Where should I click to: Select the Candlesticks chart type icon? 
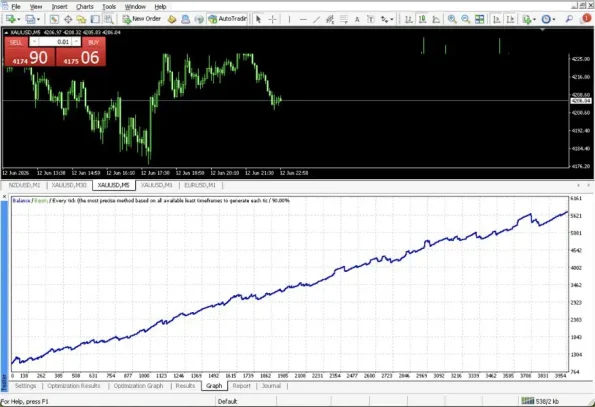pos(422,19)
